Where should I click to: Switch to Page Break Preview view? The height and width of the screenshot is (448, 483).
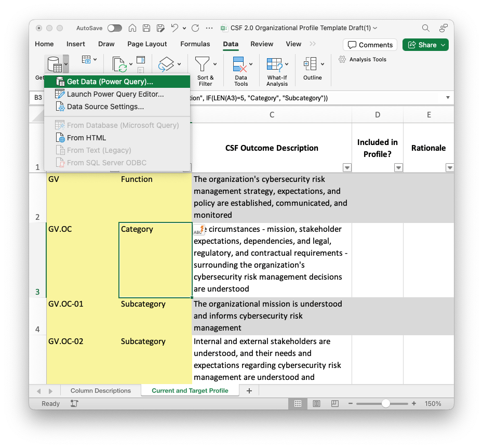point(336,404)
